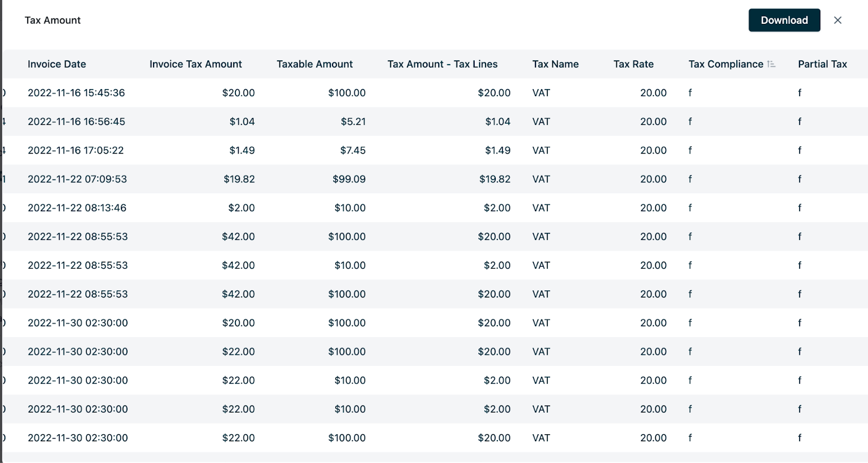Select the $7.45 taxable amount cell
This screenshot has height=463, width=868.
353,150
